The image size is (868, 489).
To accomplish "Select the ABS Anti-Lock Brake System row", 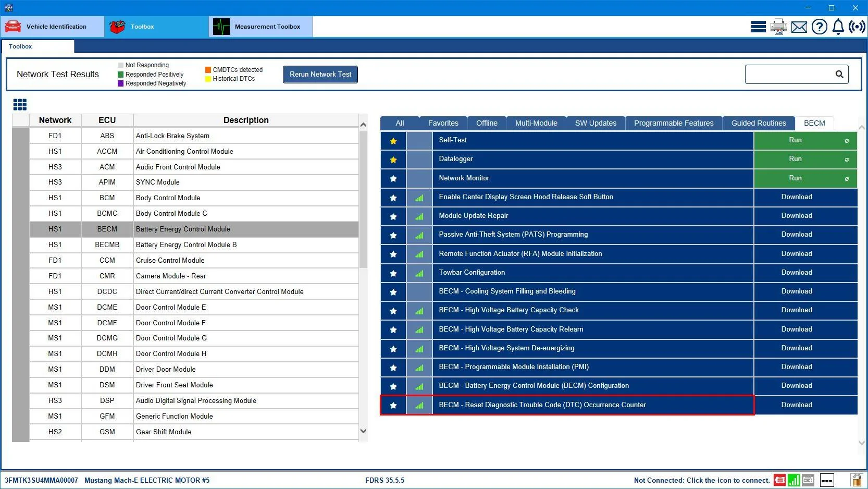I will (x=194, y=136).
